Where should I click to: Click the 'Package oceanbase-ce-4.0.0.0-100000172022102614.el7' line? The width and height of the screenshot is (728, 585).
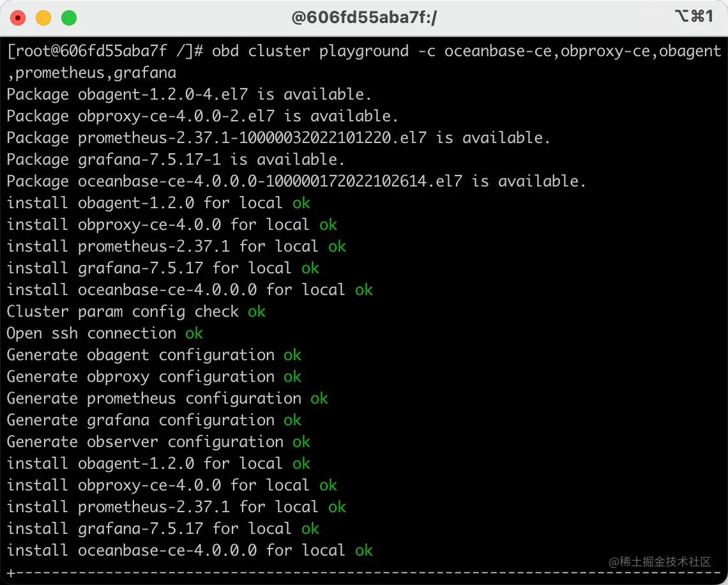click(296, 181)
